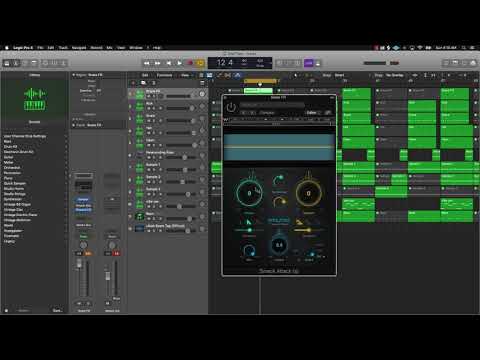The image size is (480, 360).
Task: Open the Library panel button
Action: pos(7,63)
